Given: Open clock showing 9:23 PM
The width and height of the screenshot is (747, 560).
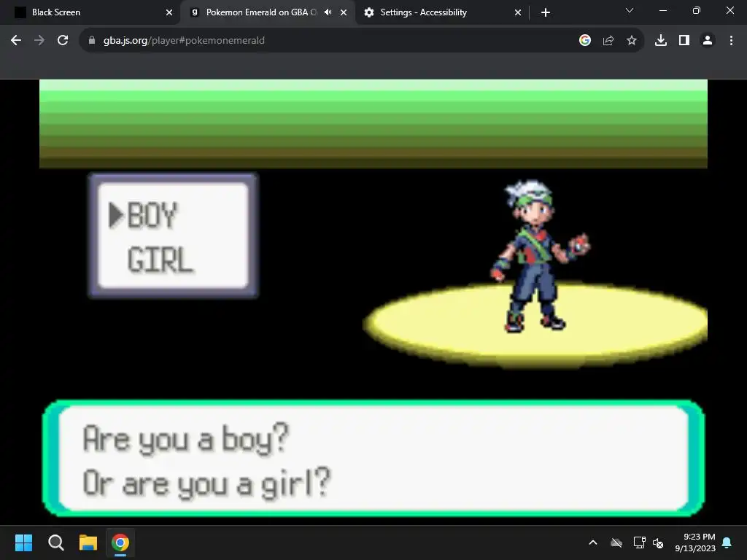Looking at the screenshot, I should click(695, 542).
